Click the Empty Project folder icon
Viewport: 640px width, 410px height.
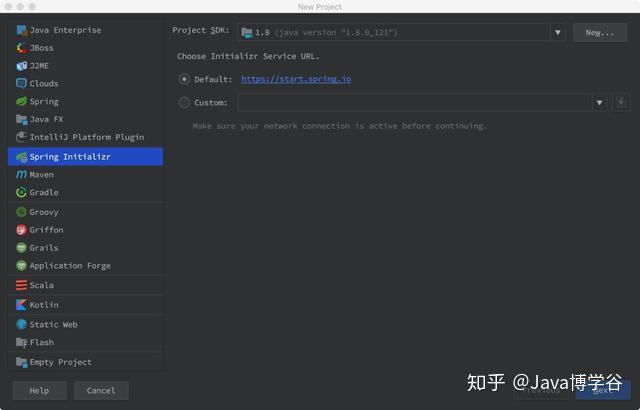coord(22,362)
